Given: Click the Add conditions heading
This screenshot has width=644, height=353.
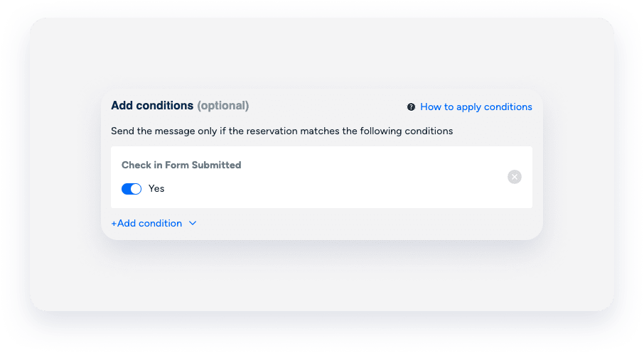Looking at the screenshot, I should 152,105.
